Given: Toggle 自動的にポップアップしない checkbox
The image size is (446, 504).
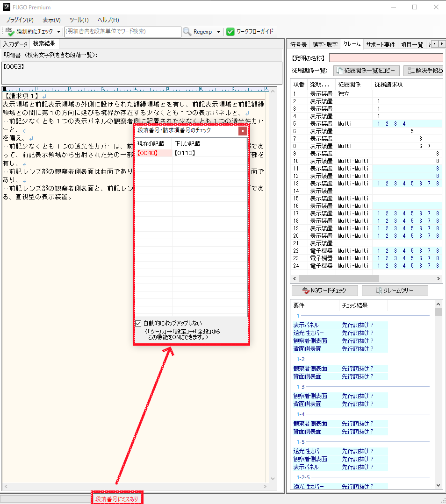Looking at the screenshot, I should [138, 323].
